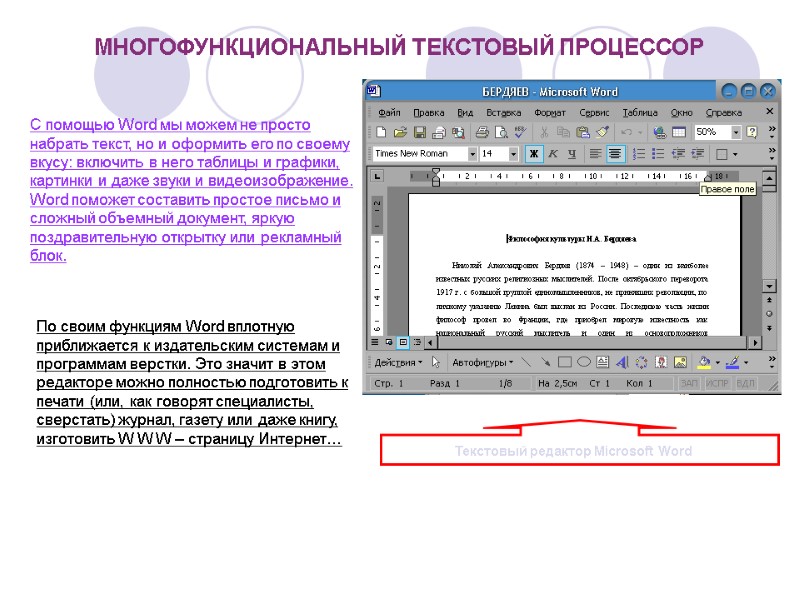Click the tab-stop selector at ruler corner

[x=378, y=177]
